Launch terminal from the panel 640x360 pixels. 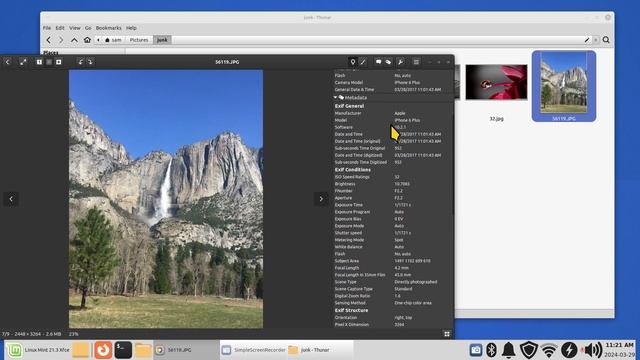(x=123, y=350)
